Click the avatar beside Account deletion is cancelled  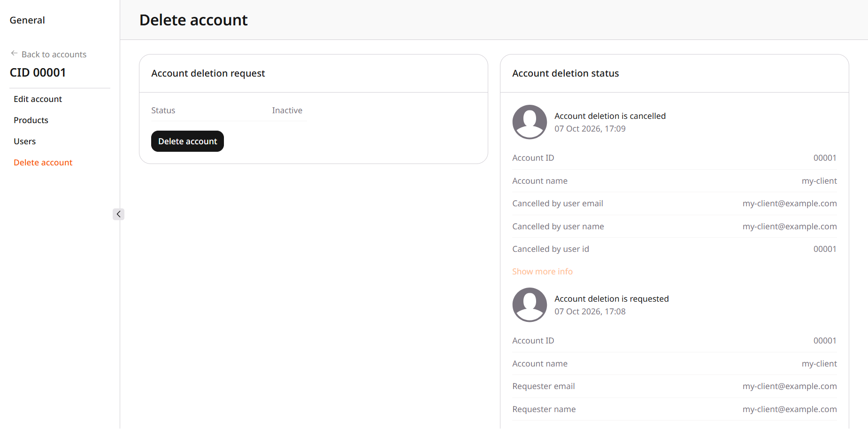[530, 122]
